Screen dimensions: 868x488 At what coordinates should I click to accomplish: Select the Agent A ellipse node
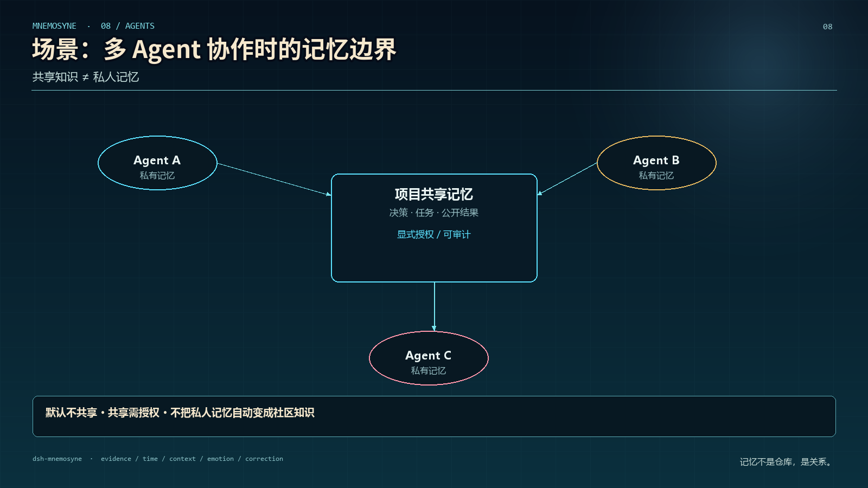157,163
